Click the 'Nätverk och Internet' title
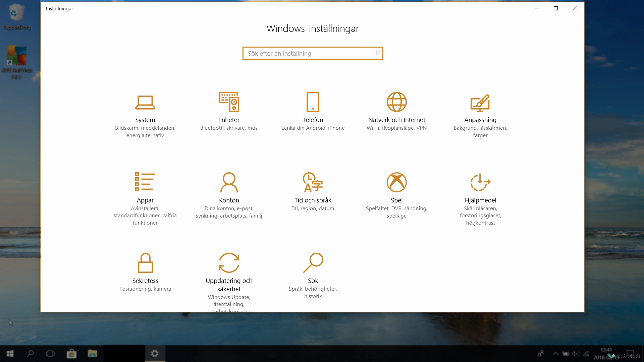The width and height of the screenshot is (644, 362). pos(396,120)
